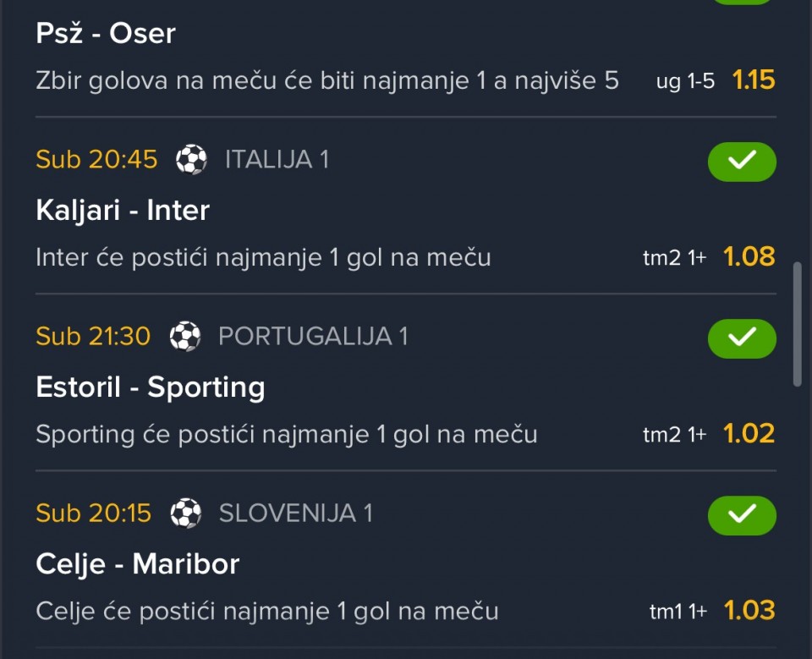Click soccer ball icon next to ITALIJA 1
Screen dimensions: 812x659
[191, 159]
